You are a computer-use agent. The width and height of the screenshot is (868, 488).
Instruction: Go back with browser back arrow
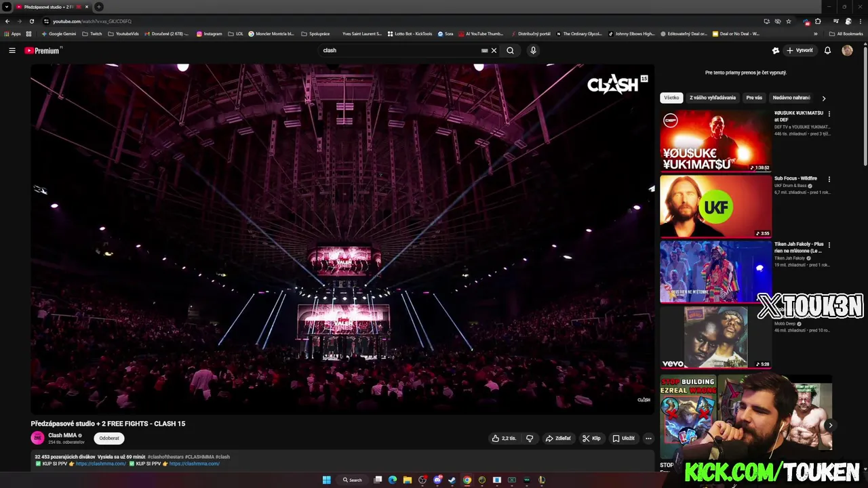(x=7, y=21)
